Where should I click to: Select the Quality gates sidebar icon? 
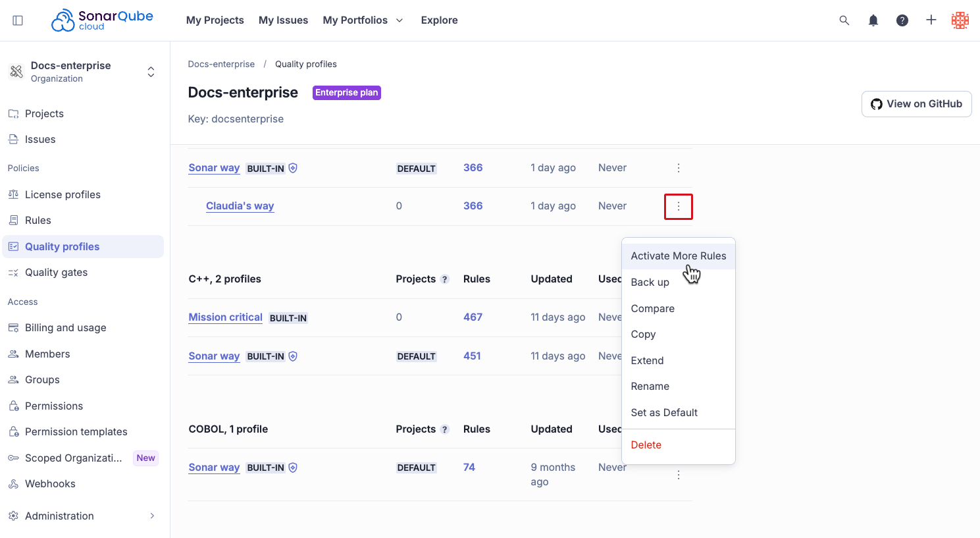13,272
